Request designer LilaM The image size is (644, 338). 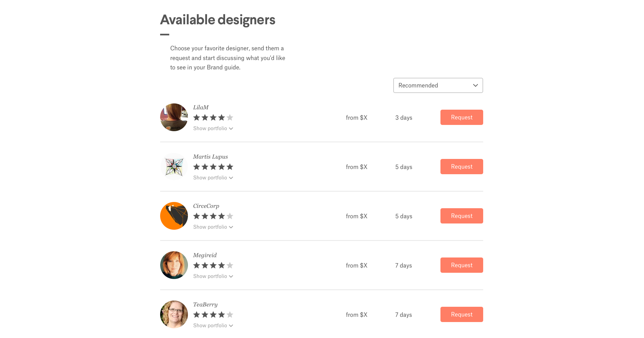(x=461, y=117)
